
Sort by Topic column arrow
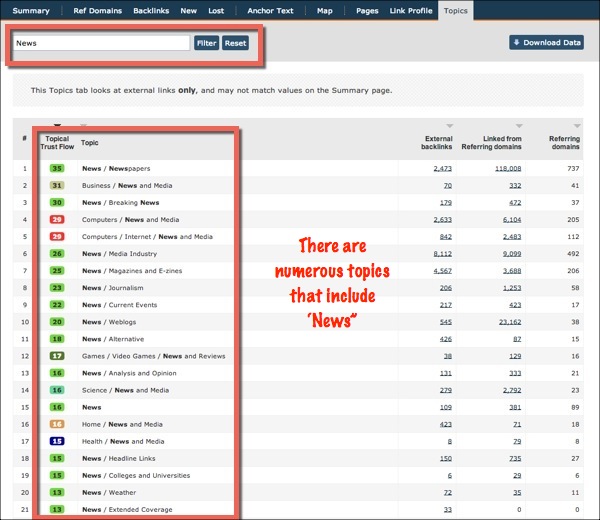coord(83,125)
